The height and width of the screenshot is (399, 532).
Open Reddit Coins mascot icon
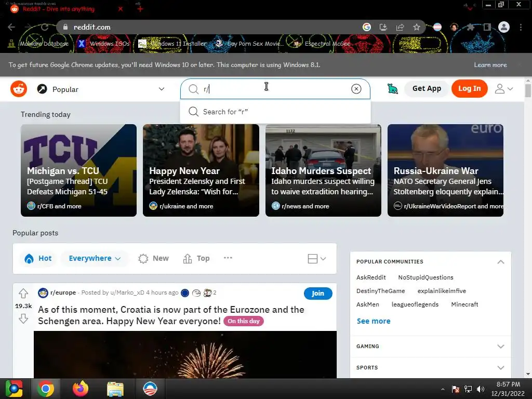393,89
